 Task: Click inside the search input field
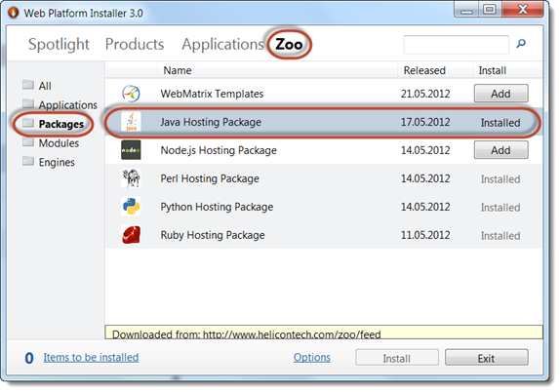(x=456, y=45)
